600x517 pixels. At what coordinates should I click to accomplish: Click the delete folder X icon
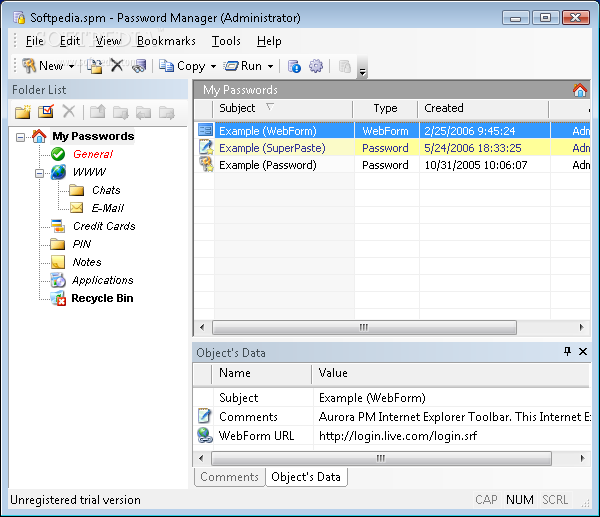point(69,112)
